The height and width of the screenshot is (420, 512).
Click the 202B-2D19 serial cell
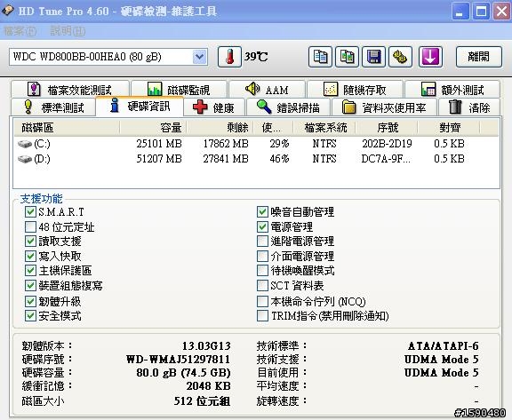[387, 144]
